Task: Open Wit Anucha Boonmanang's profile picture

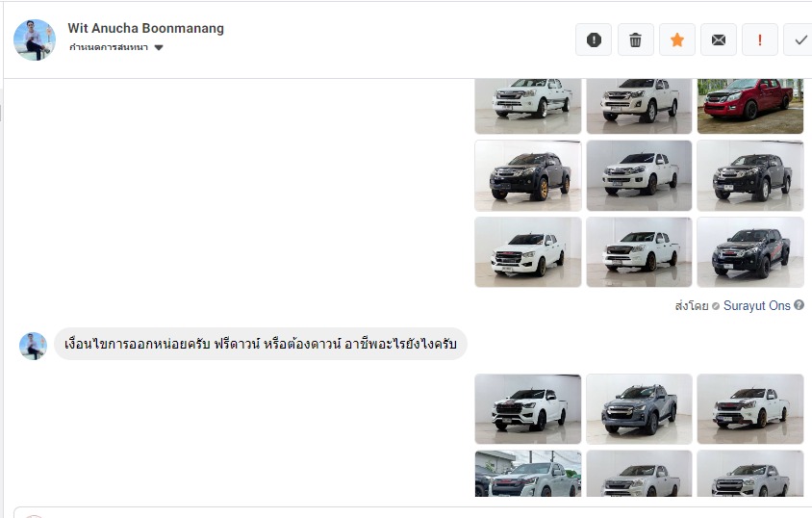Action: [35, 39]
